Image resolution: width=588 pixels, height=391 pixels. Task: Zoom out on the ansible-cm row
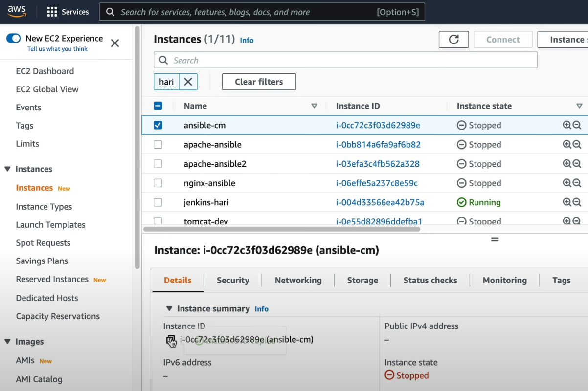[x=577, y=125]
